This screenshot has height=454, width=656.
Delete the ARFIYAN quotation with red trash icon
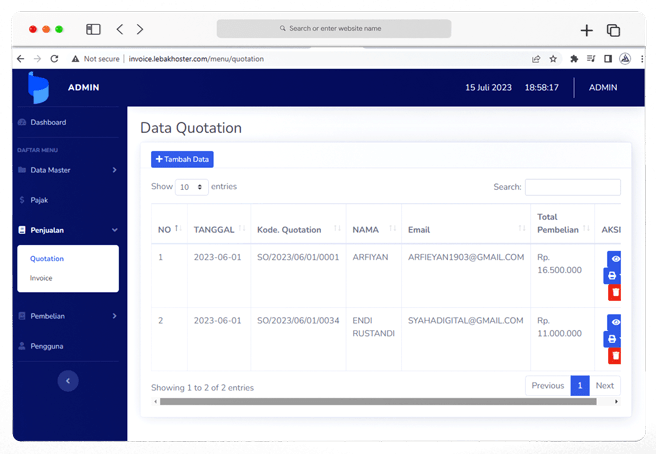(615, 292)
